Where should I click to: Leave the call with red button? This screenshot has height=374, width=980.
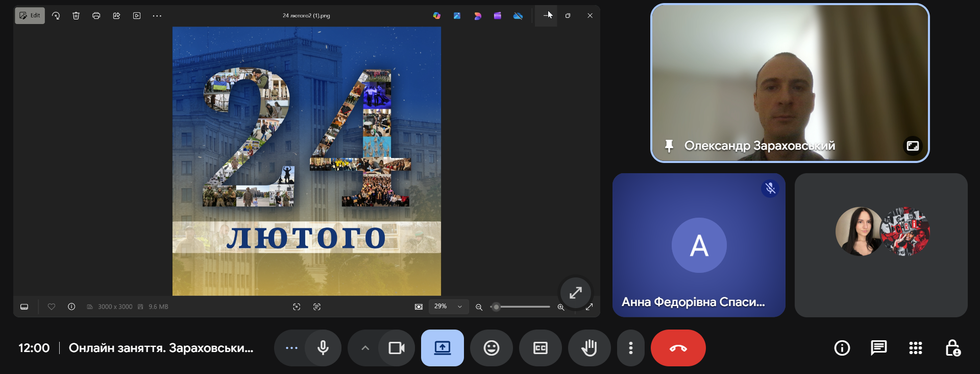coord(678,348)
